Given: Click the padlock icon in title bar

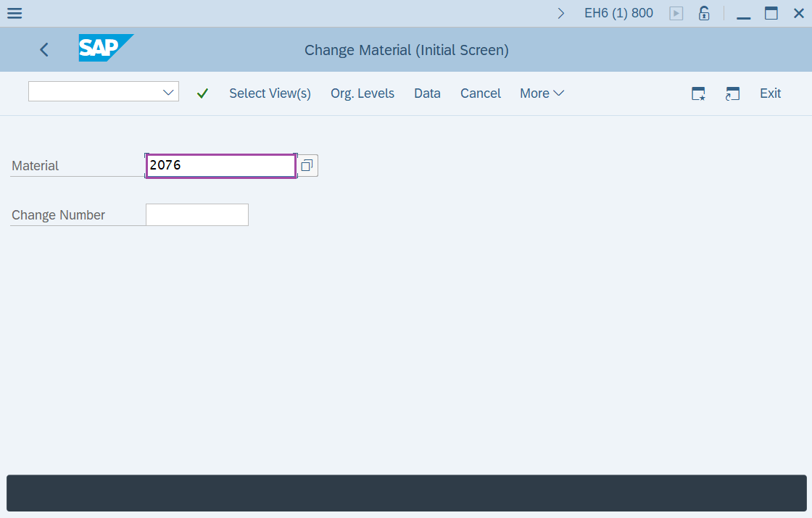Looking at the screenshot, I should click(x=703, y=13).
